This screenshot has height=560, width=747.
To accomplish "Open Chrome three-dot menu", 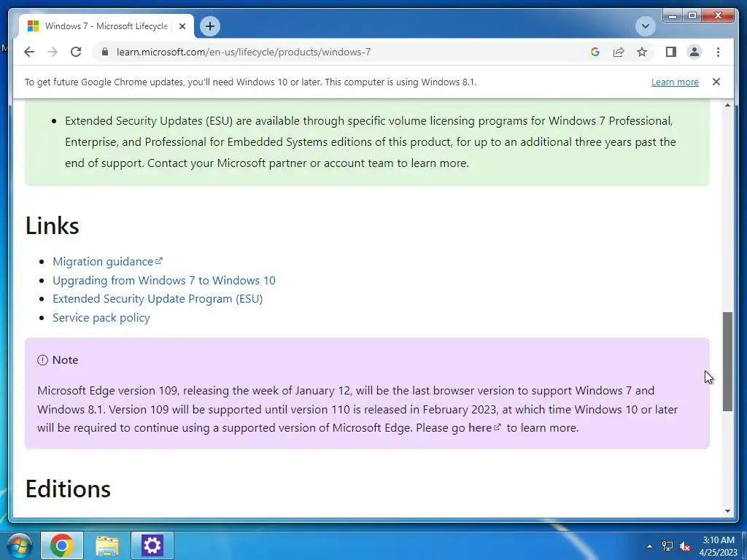I will [x=718, y=52].
